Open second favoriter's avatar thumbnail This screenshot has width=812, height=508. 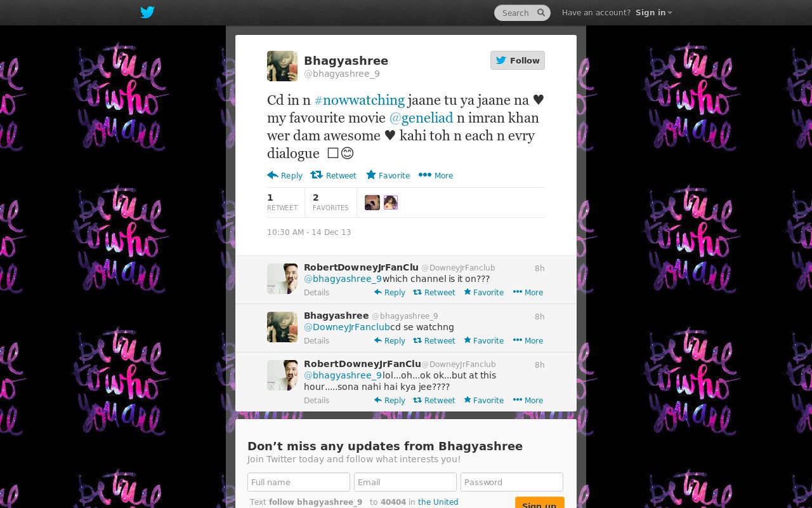390,203
